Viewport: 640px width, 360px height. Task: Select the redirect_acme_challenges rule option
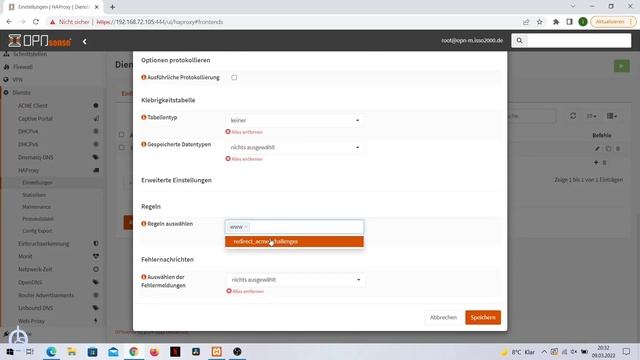pos(294,242)
